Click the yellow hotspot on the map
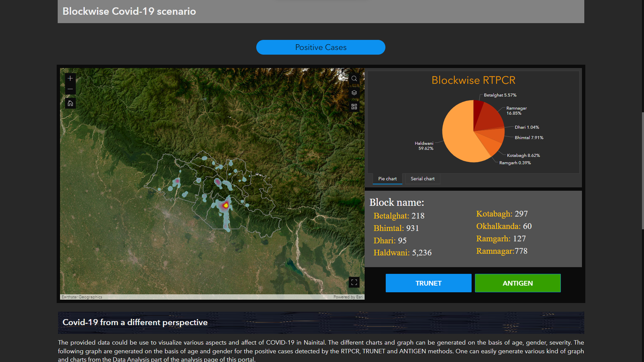 [x=226, y=205]
